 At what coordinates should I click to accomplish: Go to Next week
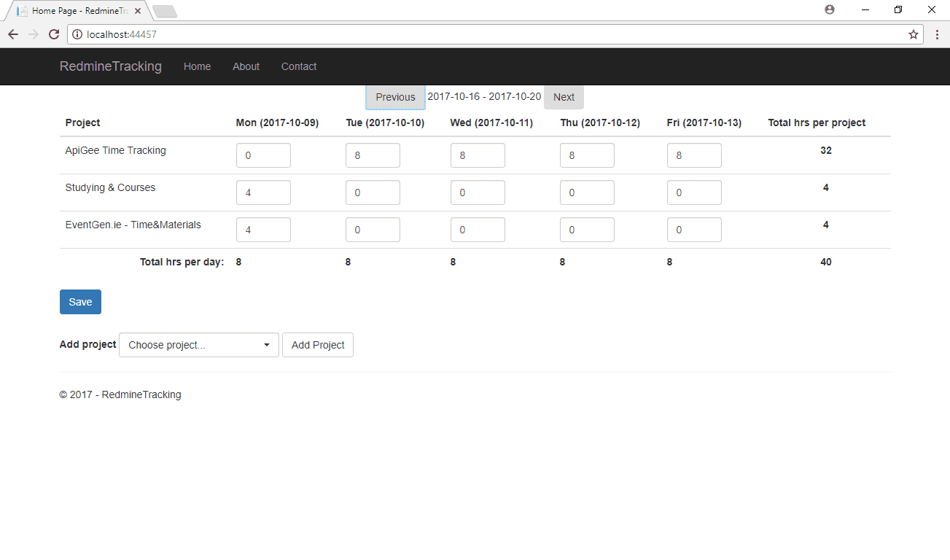click(x=564, y=97)
